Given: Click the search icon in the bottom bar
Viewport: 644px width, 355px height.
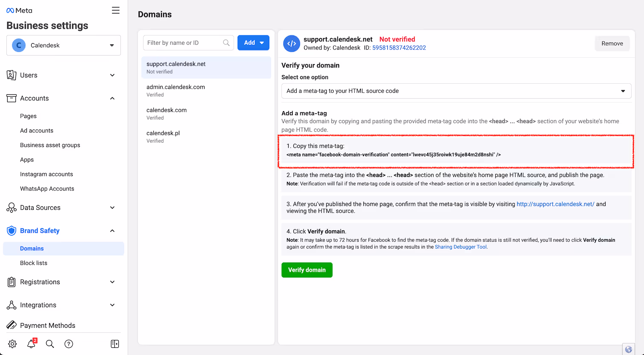Looking at the screenshot, I should coord(50,343).
